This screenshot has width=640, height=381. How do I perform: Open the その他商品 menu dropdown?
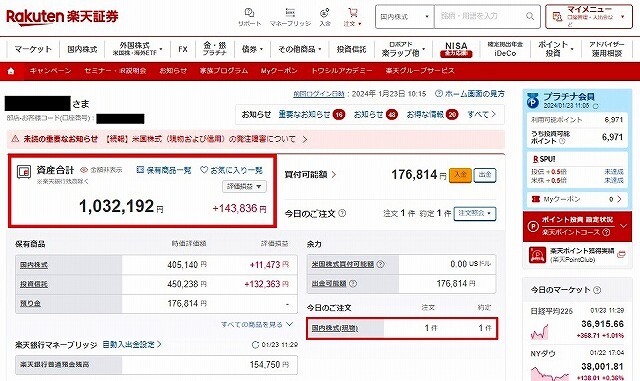[x=300, y=49]
